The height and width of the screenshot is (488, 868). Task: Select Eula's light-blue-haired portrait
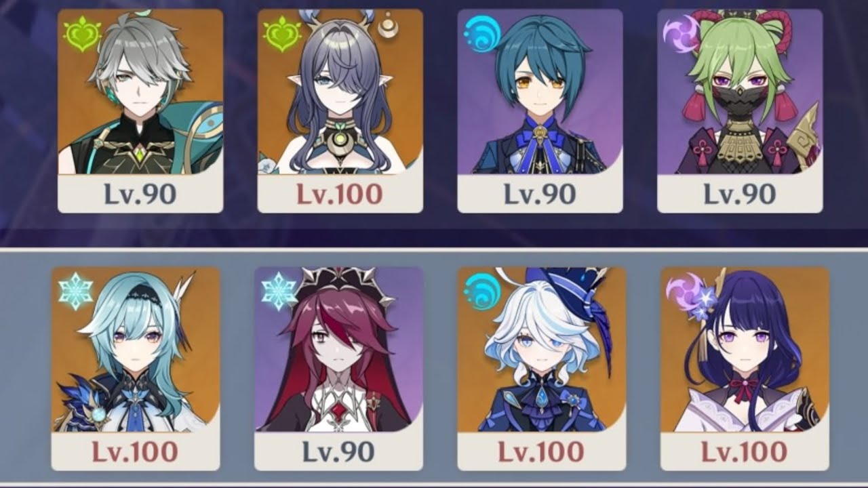[x=136, y=350]
